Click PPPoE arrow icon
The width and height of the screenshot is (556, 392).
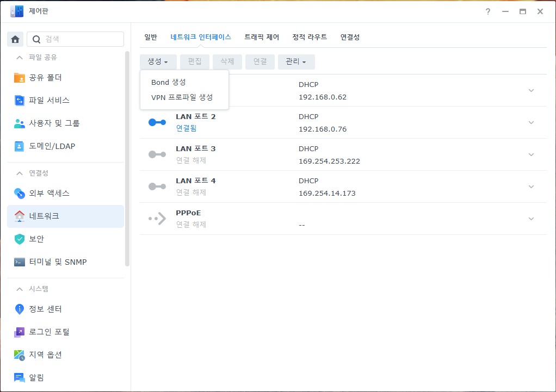(157, 219)
